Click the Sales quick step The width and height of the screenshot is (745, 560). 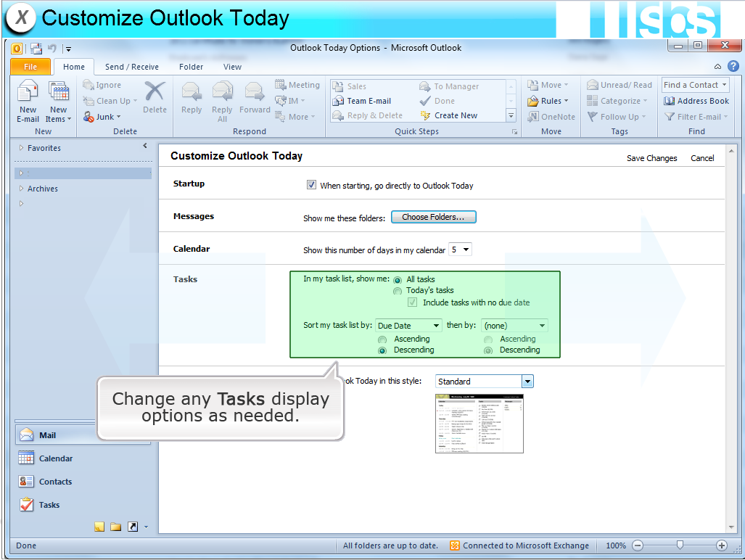click(349, 86)
